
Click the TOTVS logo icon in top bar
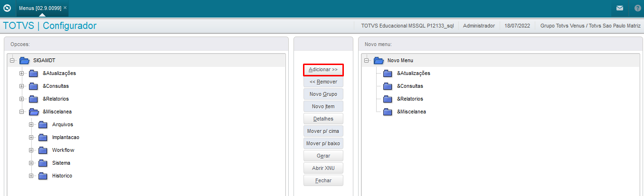coord(7,8)
